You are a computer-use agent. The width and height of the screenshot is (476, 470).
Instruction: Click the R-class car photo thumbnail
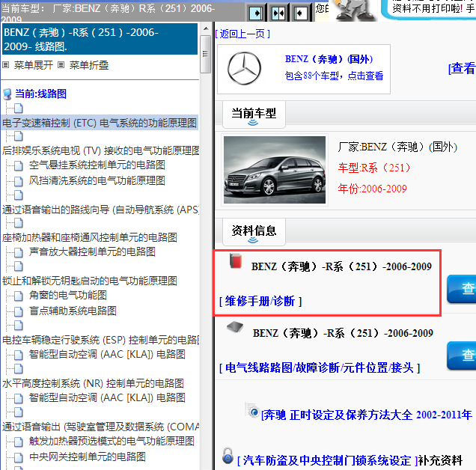click(275, 170)
